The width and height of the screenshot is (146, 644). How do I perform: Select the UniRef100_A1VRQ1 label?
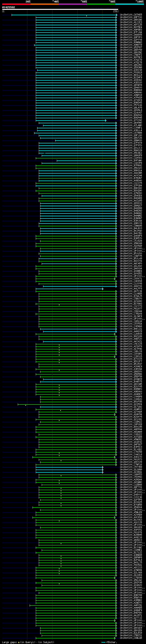tap(131, 472)
